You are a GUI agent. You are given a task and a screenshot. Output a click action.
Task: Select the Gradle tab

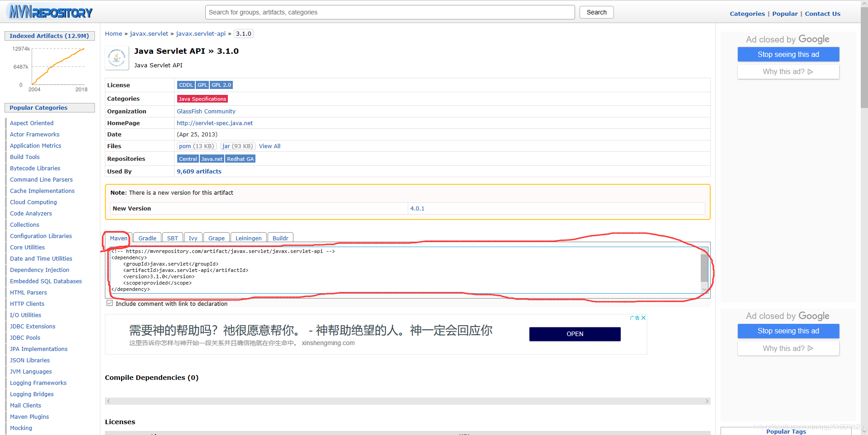[147, 238]
